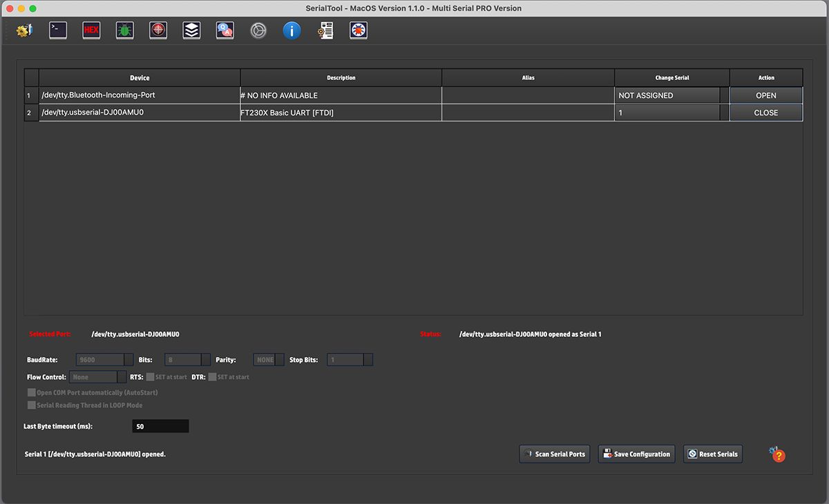
Task: Open the Stop Bits dropdown
Action: (x=350, y=360)
